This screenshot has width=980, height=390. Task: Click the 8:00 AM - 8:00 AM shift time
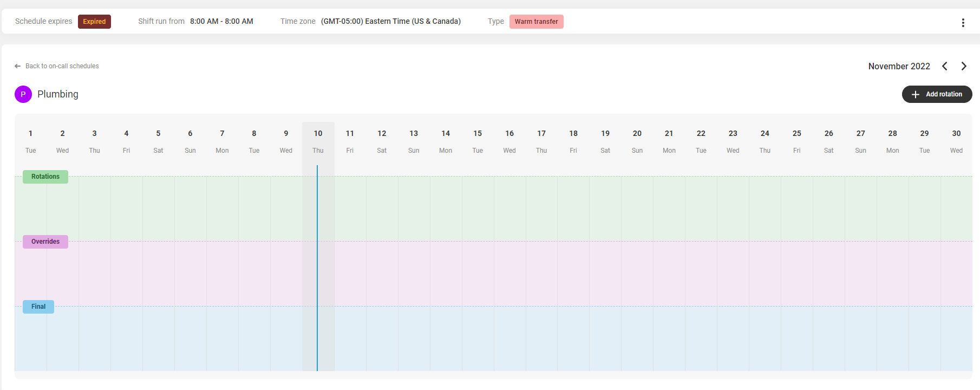[221, 22]
